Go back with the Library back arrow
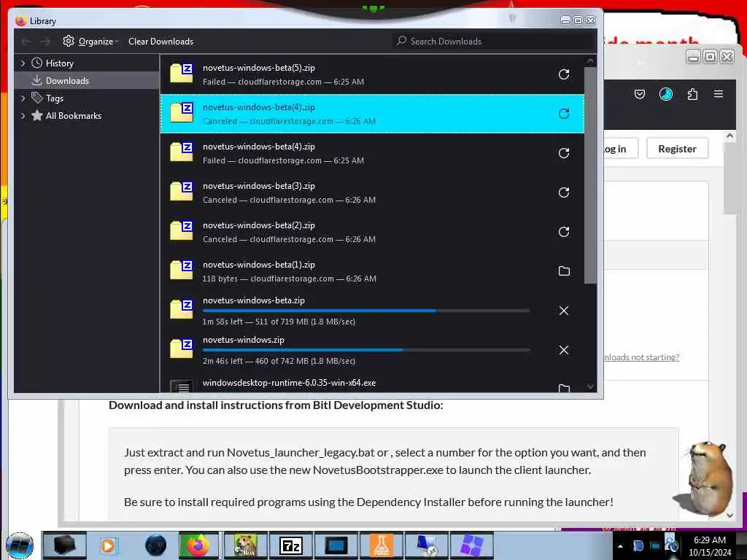 26,42
